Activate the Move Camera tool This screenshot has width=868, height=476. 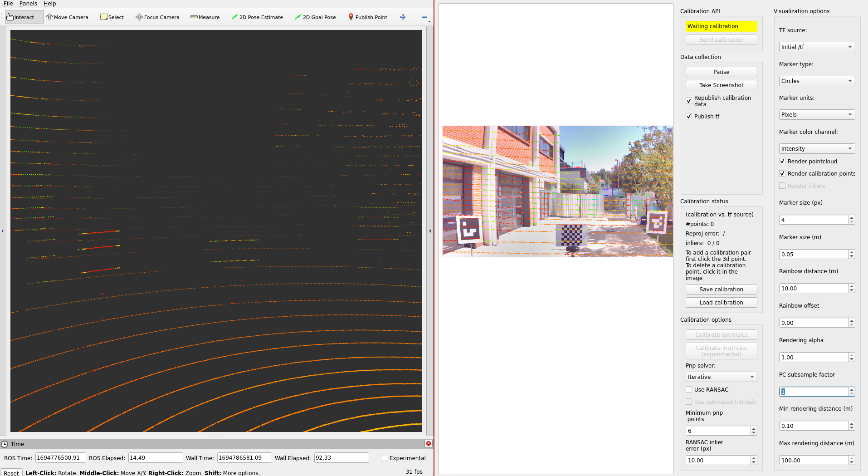tap(67, 17)
